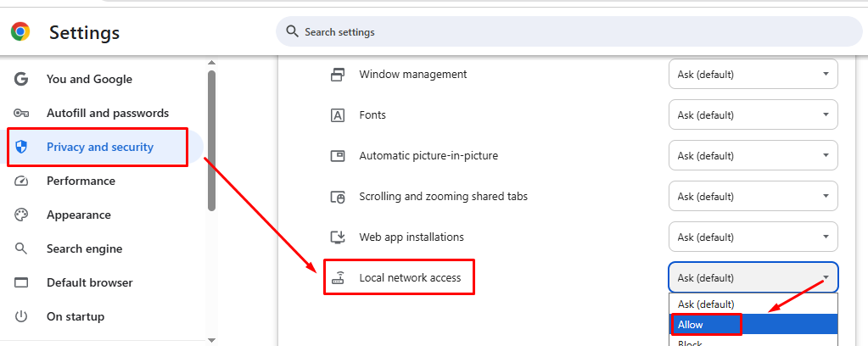The height and width of the screenshot is (346, 868).
Task: Open the Search engine settings page
Action: point(84,249)
